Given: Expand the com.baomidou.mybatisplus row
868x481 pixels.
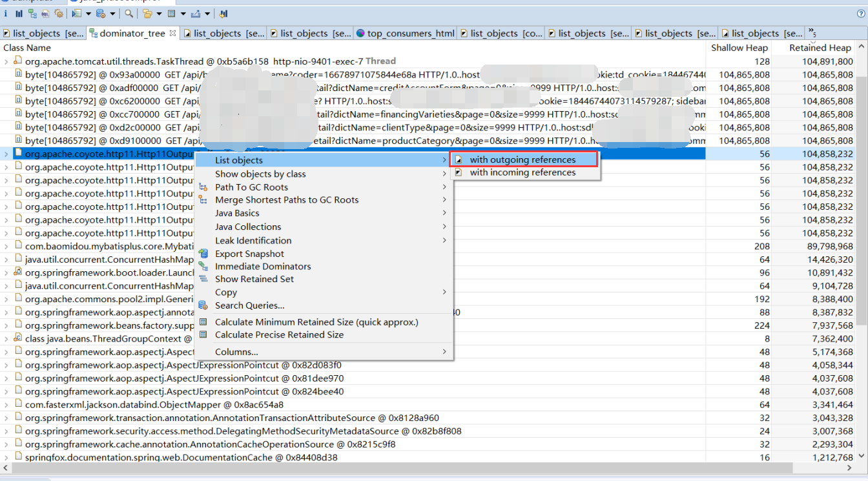Looking at the screenshot, I should point(6,246).
